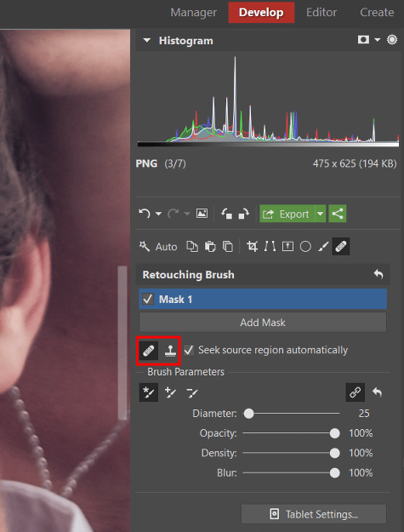This screenshot has height=532, width=404.
Task: Select the radial filter circle icon
Action: click(x=305, y=246)
